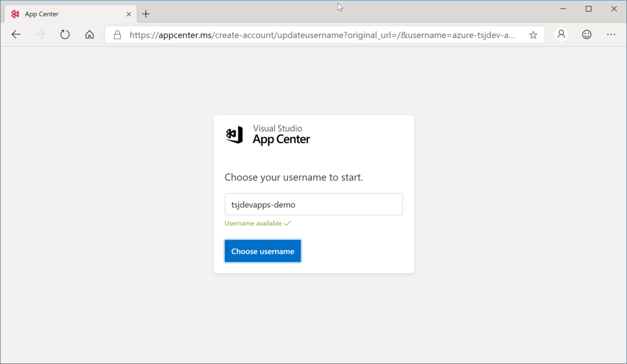Select the App Center browser tab

[71, 14]
